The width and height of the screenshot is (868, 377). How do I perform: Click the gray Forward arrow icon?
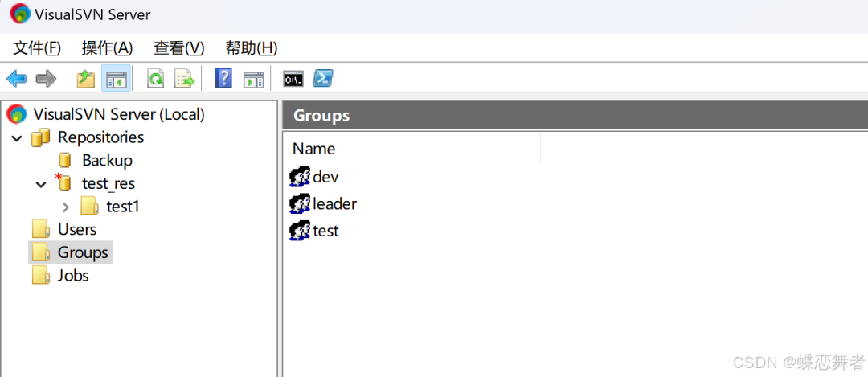point(46,79)
